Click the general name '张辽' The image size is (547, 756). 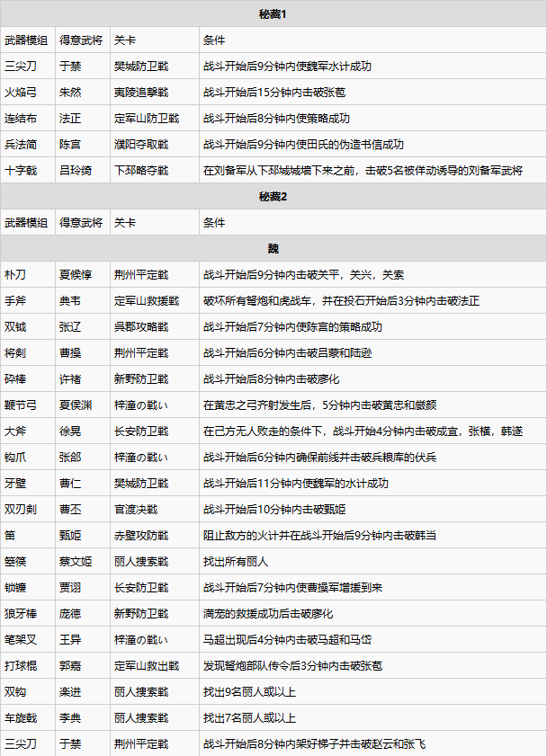click(70, 326)
